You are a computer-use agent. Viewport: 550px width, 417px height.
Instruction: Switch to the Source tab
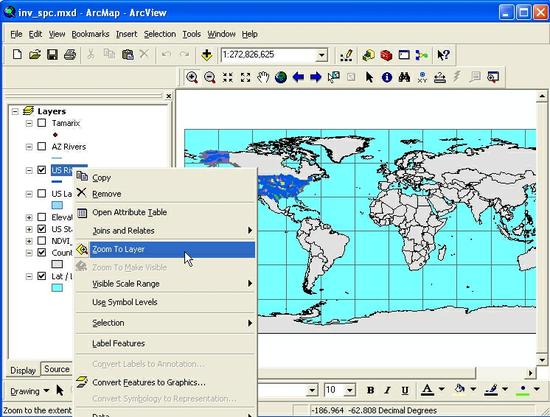(56, 369)
